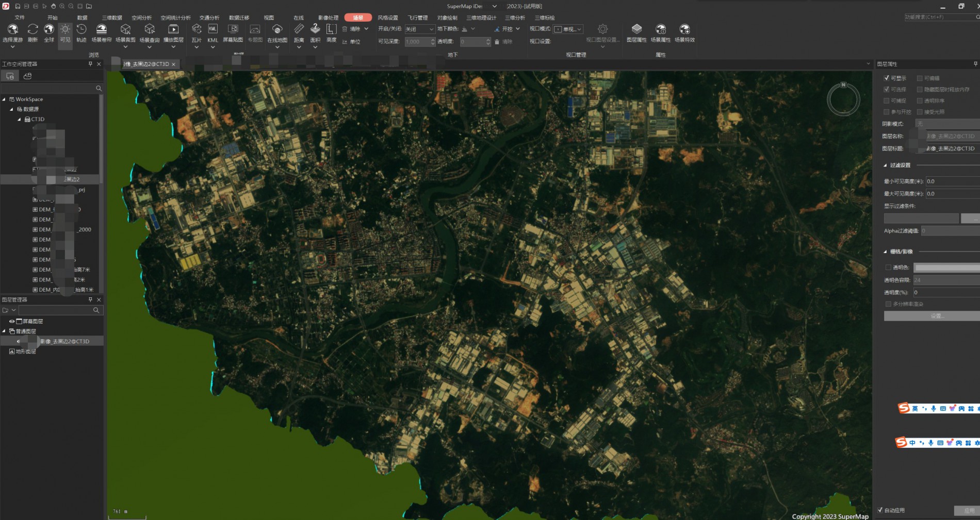Expand the 清除 clear dropdown arrow

point(366,29)
